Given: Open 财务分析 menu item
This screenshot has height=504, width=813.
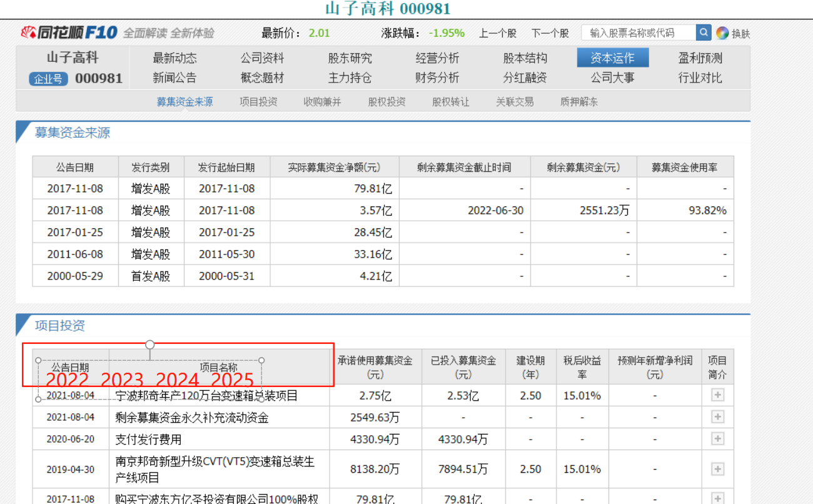Looking at the screenshot, I should (437, 78).
